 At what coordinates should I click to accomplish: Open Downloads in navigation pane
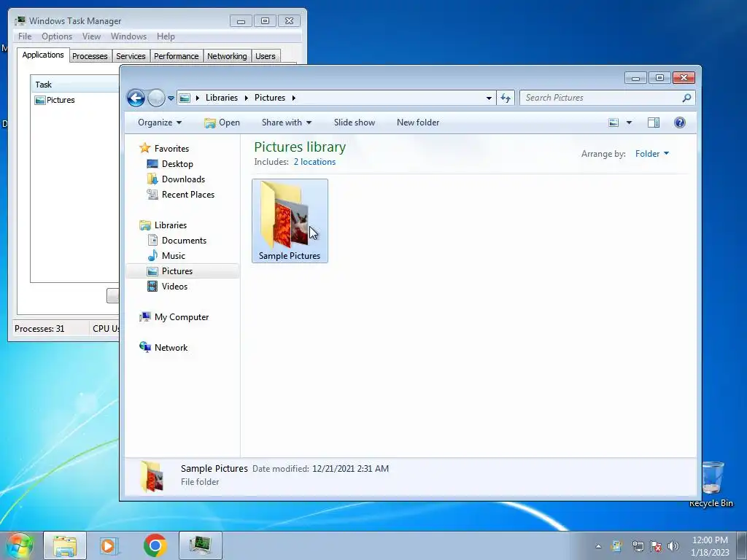pos(176,179)
